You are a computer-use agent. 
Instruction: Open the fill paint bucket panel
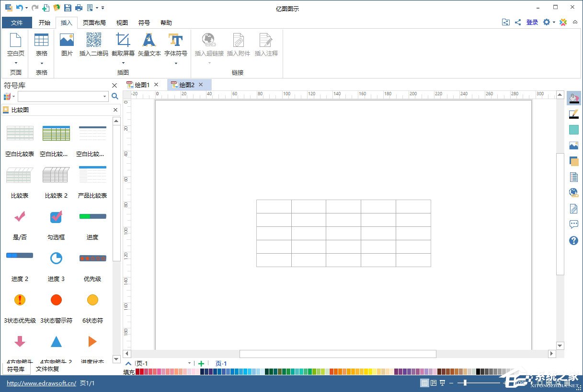pyautogui.click(x=573, y=98)
